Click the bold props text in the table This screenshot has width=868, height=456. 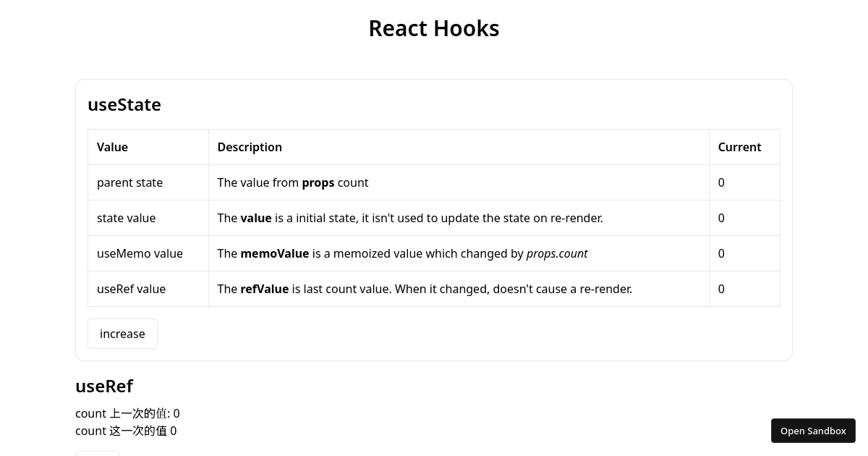pyautogui.click(x=318, y=182)
